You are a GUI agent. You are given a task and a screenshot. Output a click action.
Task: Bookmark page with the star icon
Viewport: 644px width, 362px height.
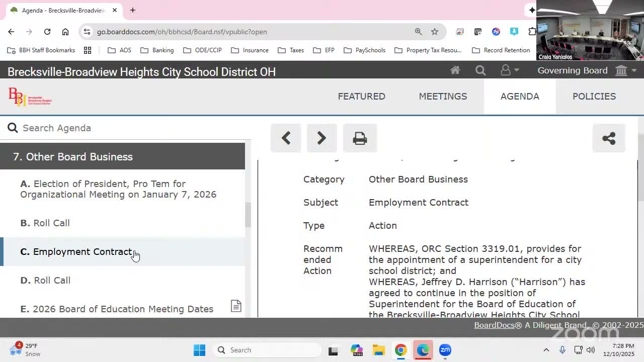435,32
